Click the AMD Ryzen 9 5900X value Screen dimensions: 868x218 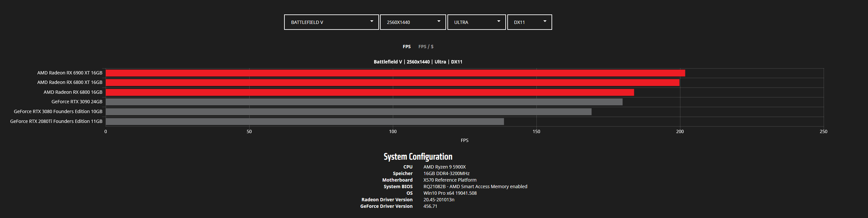point(444,167)
